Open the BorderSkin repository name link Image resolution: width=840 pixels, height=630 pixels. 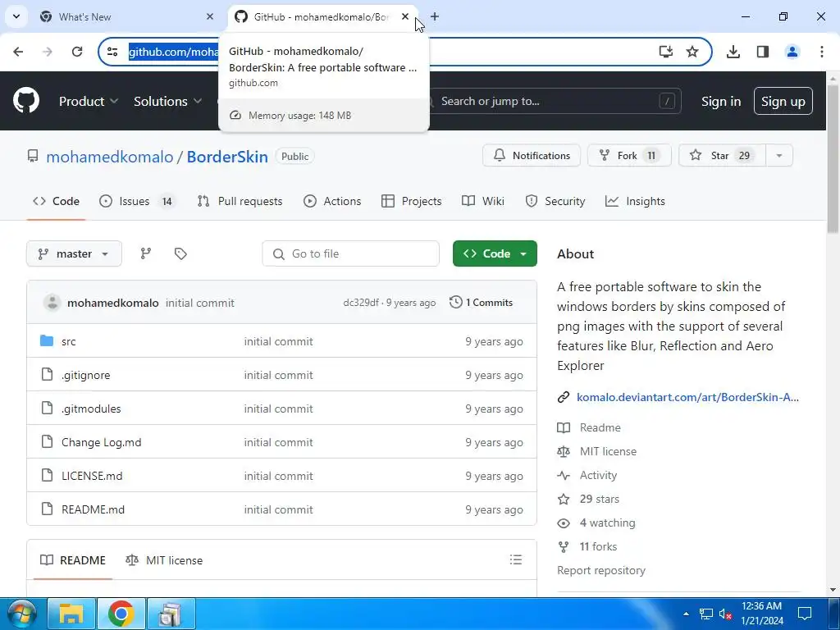[227, 157]
